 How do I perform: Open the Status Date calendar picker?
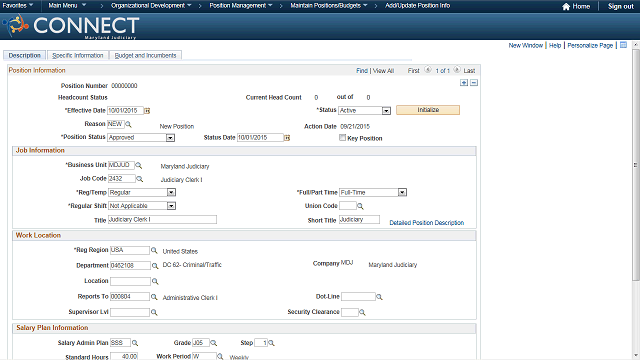pyautogui.click(x=287, y=138)
